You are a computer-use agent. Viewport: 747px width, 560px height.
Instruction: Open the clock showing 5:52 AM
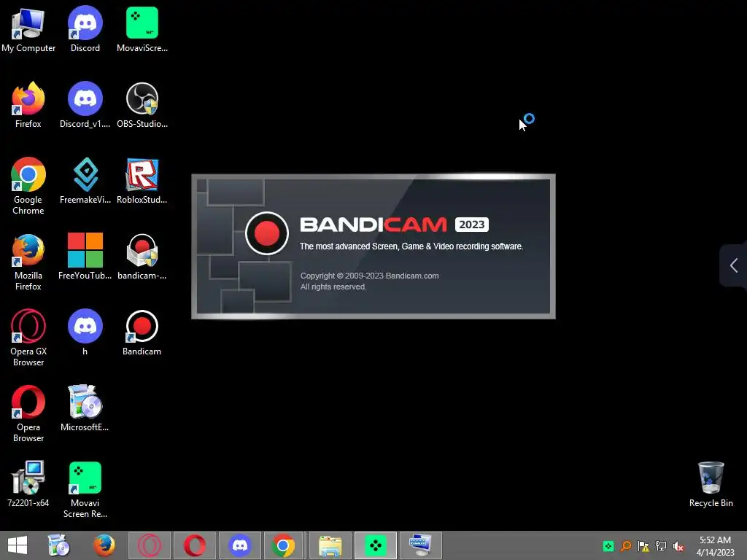[715, 545]
